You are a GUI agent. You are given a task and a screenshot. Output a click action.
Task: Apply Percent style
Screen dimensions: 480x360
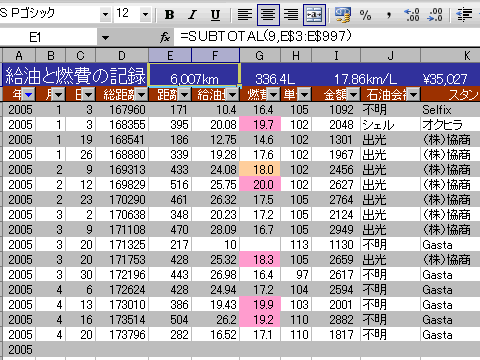coord(366,15)
